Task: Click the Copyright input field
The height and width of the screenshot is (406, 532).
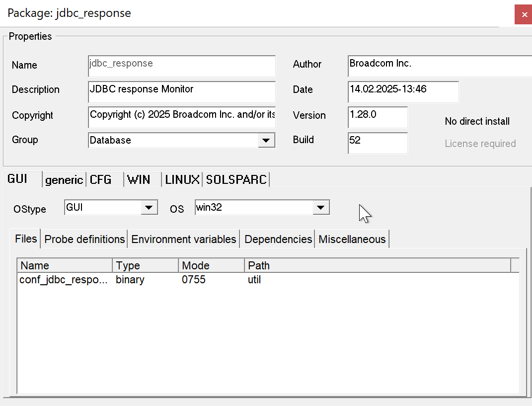Action: coord(182,117)
